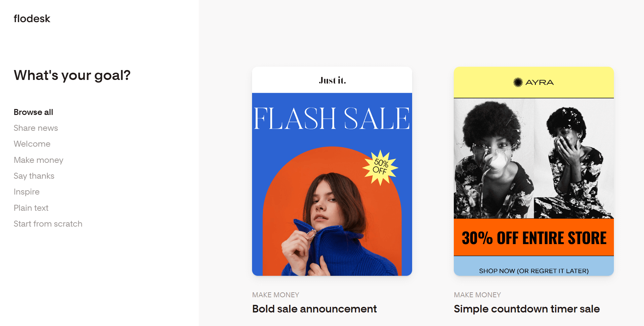Show Inspire templates
644x326 pixels.
tap(26, 192)
